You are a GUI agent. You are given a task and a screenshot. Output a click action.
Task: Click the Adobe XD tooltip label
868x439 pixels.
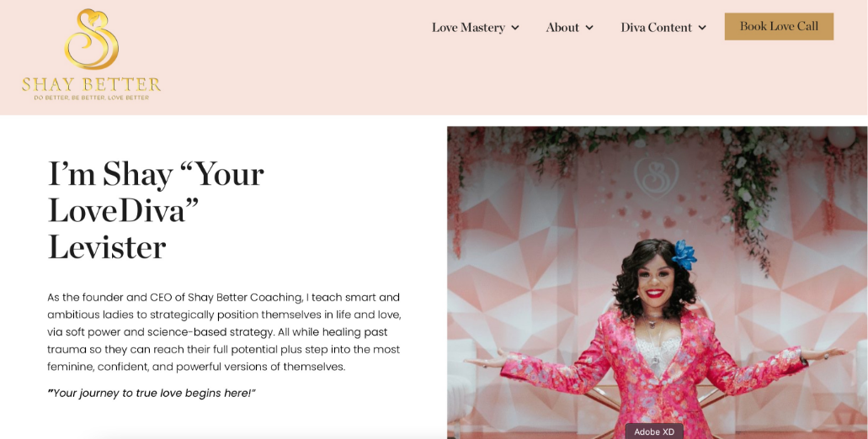click(x=654, y=431)
